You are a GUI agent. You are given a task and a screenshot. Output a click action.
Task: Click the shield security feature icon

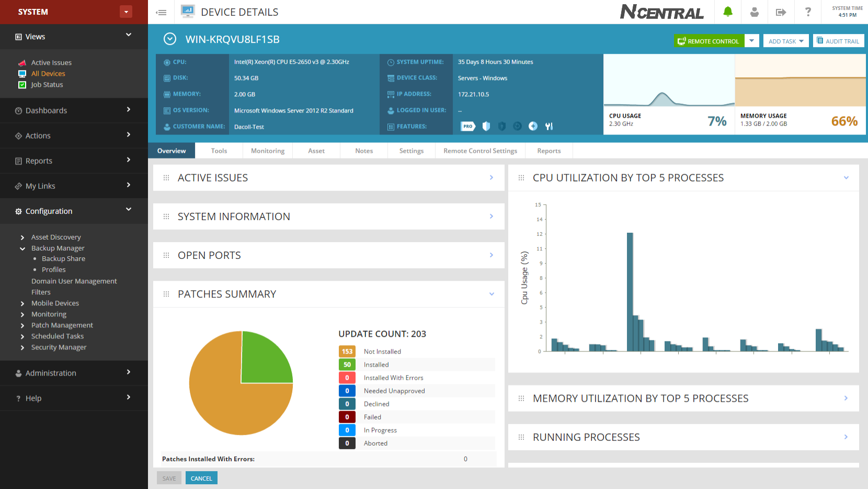(x=486, y=126)
